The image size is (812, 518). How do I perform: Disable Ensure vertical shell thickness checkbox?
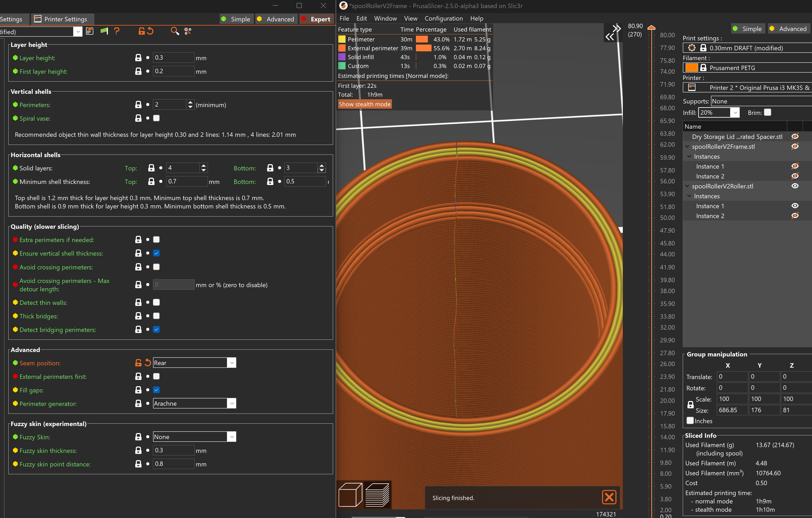pyautogui.click(x=156, y=253)
